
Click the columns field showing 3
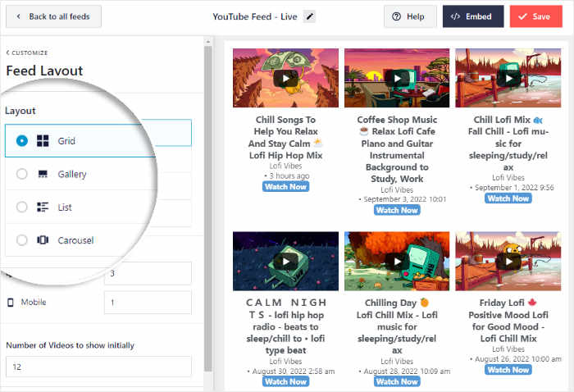pyautogui.click(x=148, y=273)
